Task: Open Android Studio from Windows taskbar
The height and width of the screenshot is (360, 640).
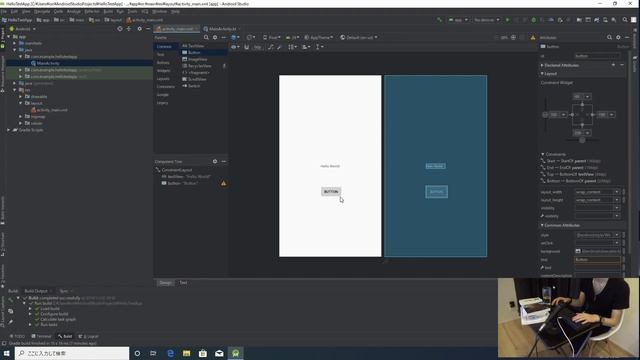Action: coord(236,353)
